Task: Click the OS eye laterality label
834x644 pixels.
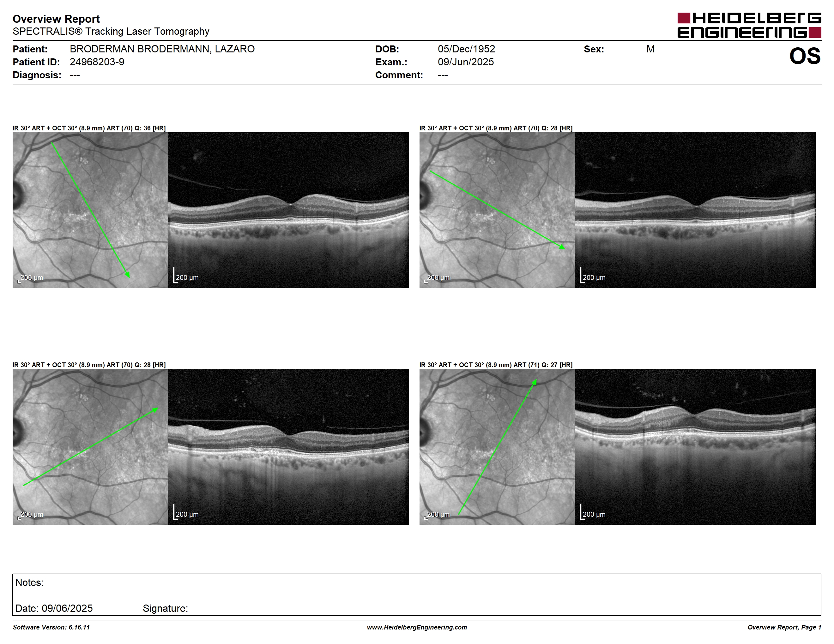Action: (805, 56)
